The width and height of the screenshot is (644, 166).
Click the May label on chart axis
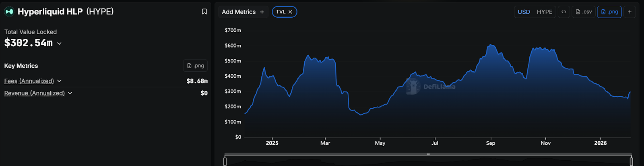380,143
